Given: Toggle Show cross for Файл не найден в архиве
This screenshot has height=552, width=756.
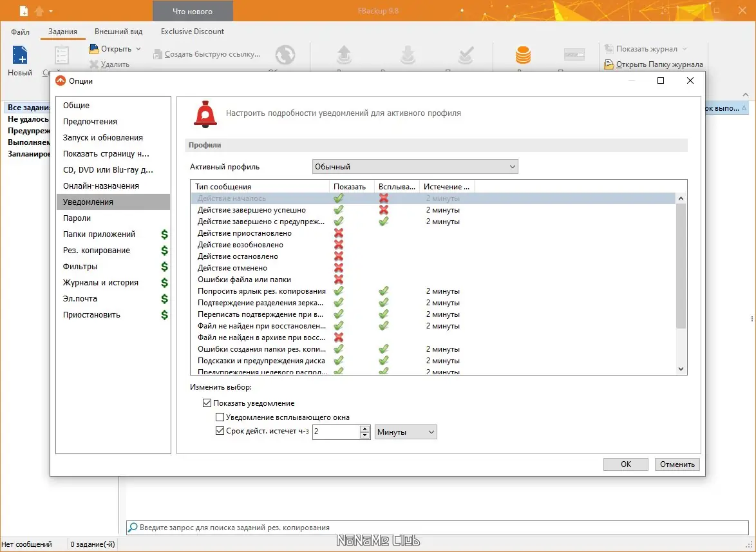Looking at the screenshot, I should click(x=339, y=337).
